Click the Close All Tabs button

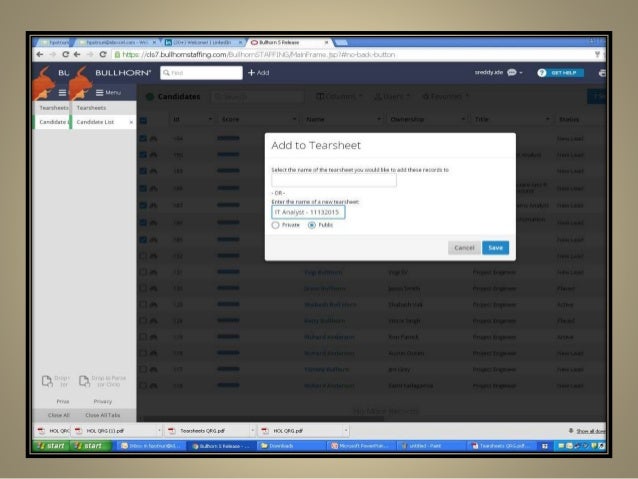click(x=103, y=415)
